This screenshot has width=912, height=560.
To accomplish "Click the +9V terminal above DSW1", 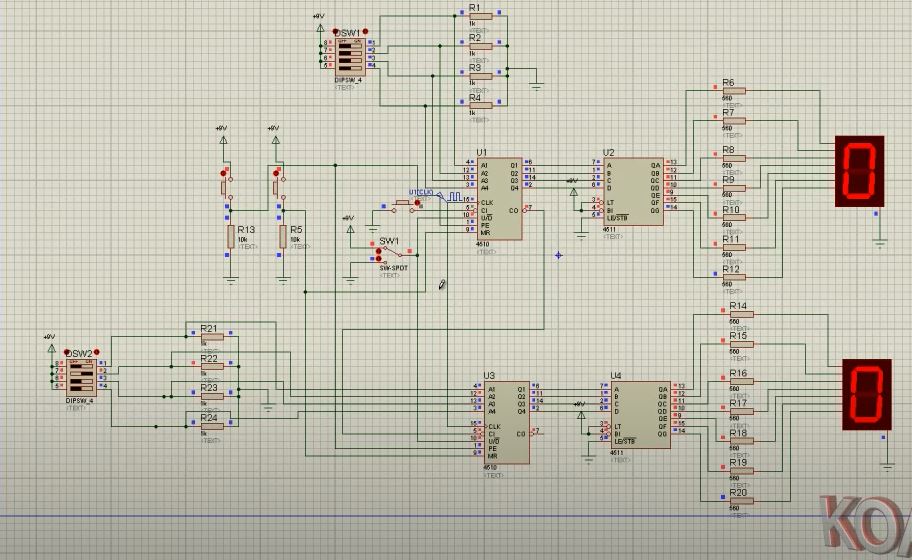I will tap(319, 26).
